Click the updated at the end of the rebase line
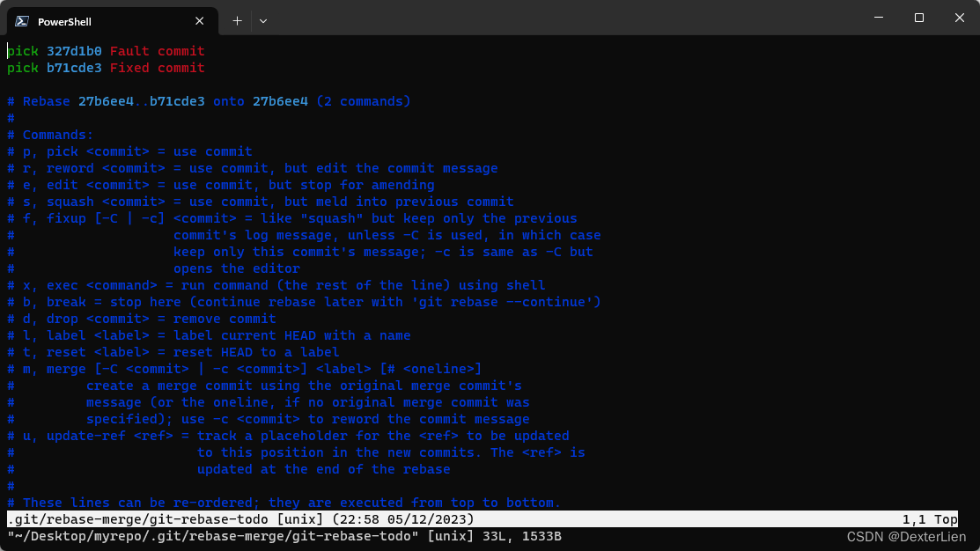The image size is (980, 551). (x=324, y=469)
